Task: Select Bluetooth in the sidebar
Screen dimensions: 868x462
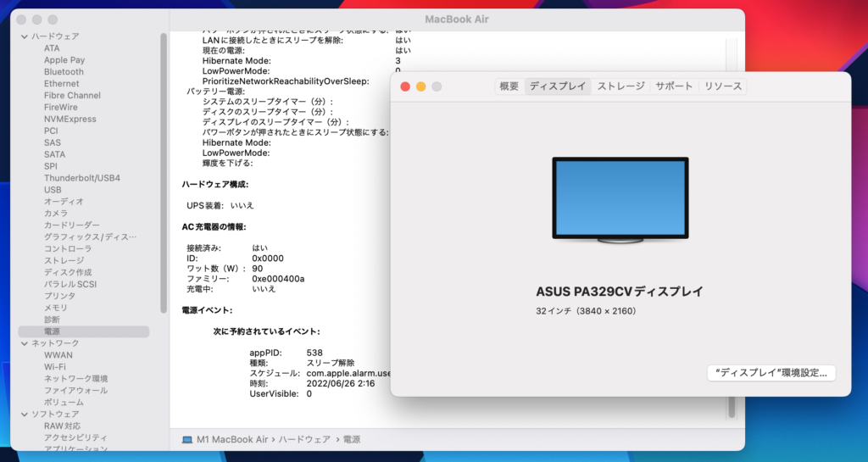Action: (64, 72)
